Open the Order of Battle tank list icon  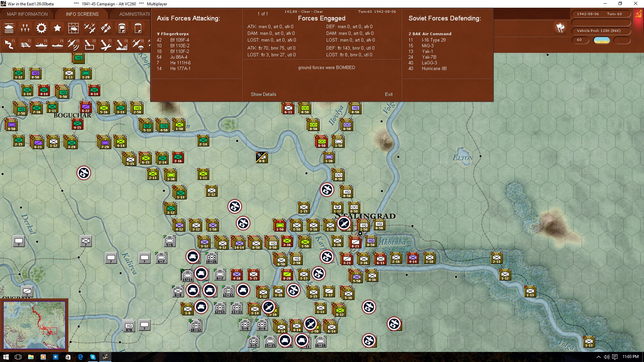[9, 28]
